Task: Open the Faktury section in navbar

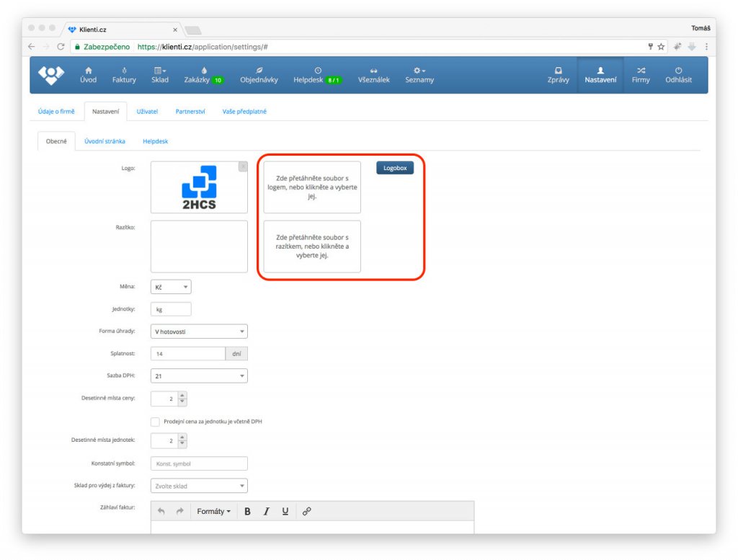Action: [x=124, y=76]
